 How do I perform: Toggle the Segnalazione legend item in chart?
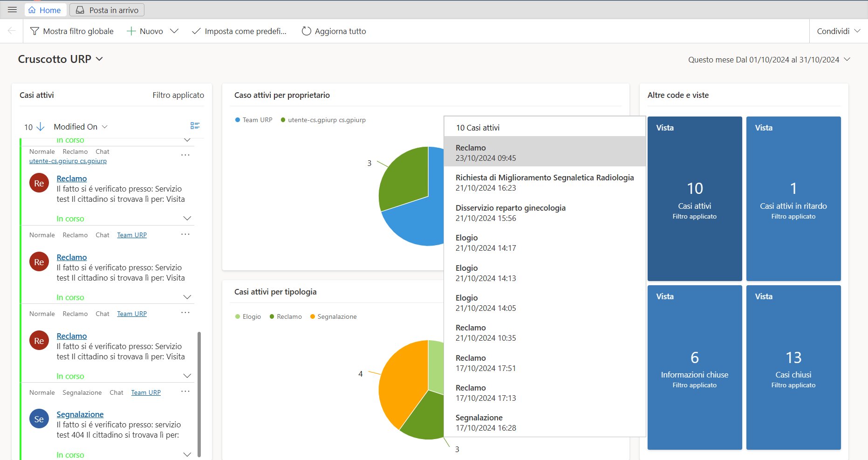[x=333, y=317]
